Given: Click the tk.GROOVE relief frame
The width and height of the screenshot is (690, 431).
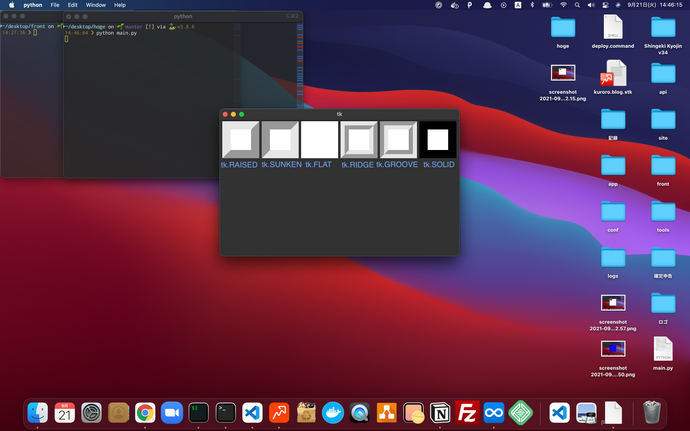Looking at the screenshot, I should tap(398, 140).
